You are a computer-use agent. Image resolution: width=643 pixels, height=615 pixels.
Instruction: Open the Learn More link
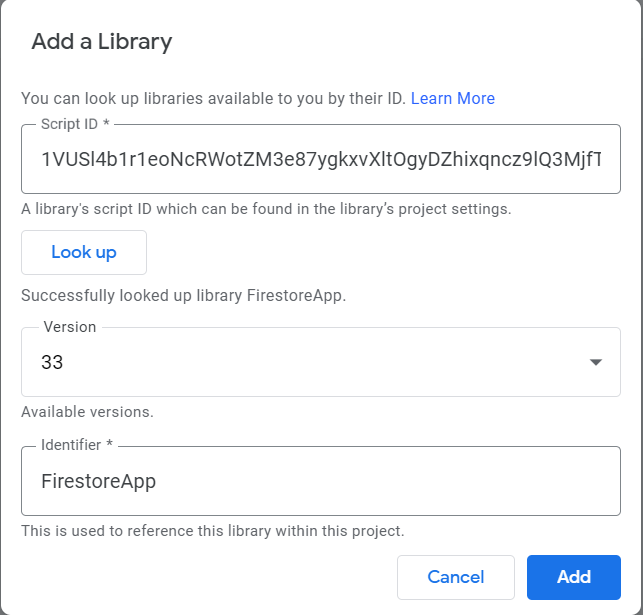click(452, 98)
